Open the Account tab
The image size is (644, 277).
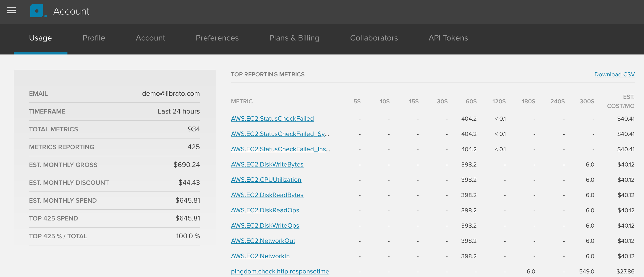tap(150, 38)
